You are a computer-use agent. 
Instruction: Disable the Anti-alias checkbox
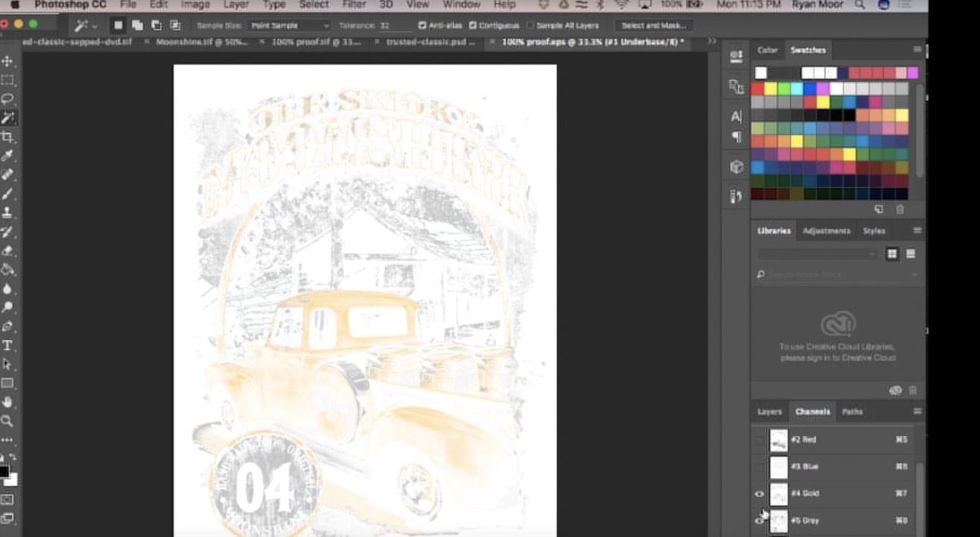point(421,25)
